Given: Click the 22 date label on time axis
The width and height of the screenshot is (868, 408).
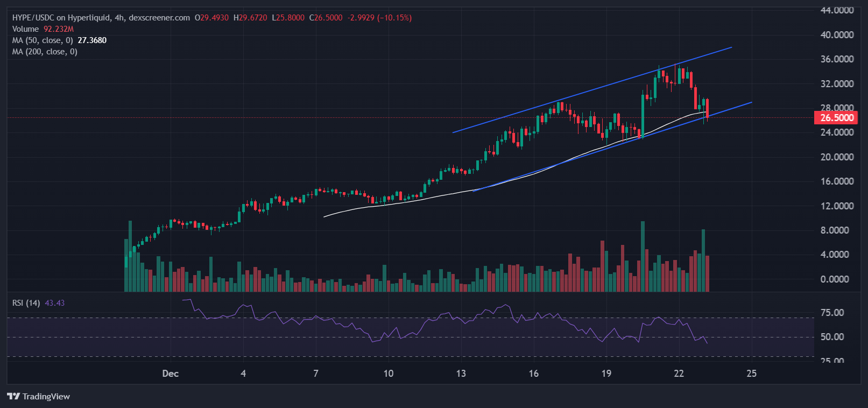Looking at the screenshot, I should (x=679, y=374).
